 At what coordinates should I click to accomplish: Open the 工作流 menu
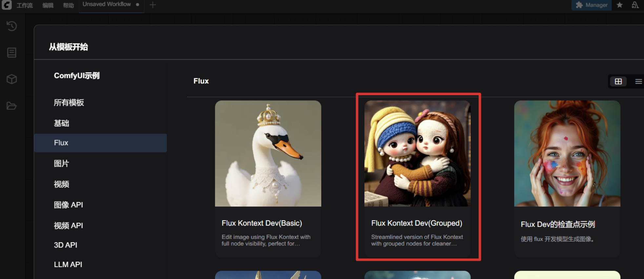[x=25, y=5]
